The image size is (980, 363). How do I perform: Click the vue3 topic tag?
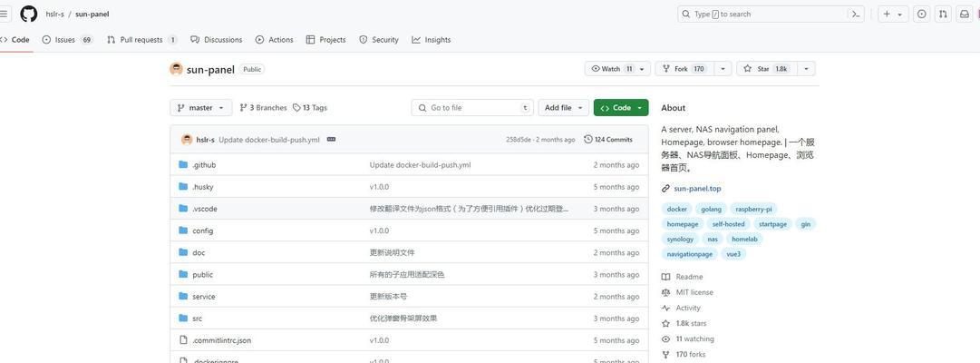click(x=733, y=254)
